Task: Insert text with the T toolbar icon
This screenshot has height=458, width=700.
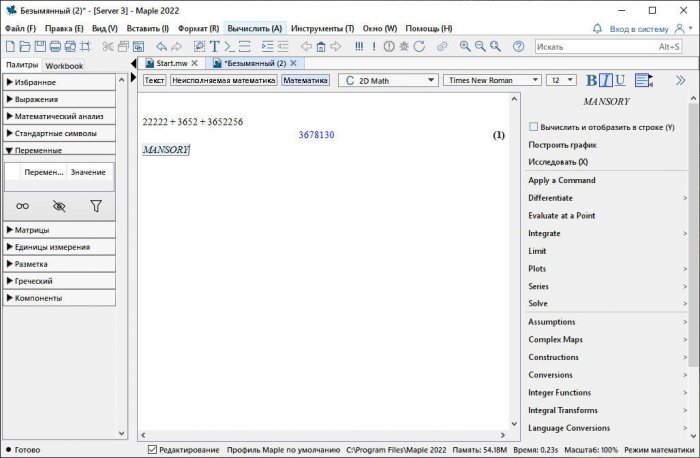Action: pos(214,47)
